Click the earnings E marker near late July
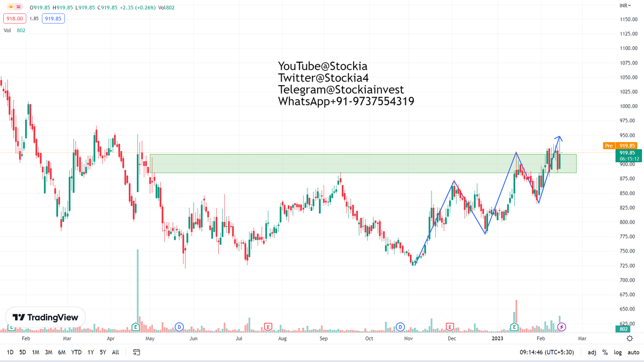 (268, 327)
